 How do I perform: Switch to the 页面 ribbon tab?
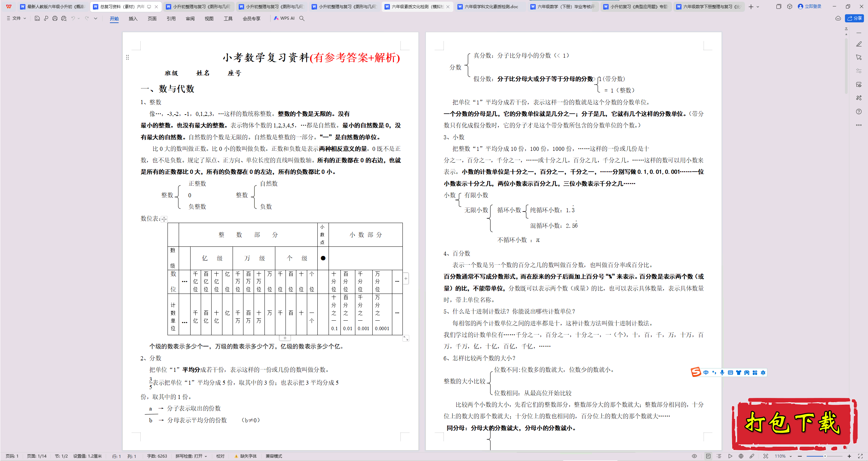coord(152,19)
